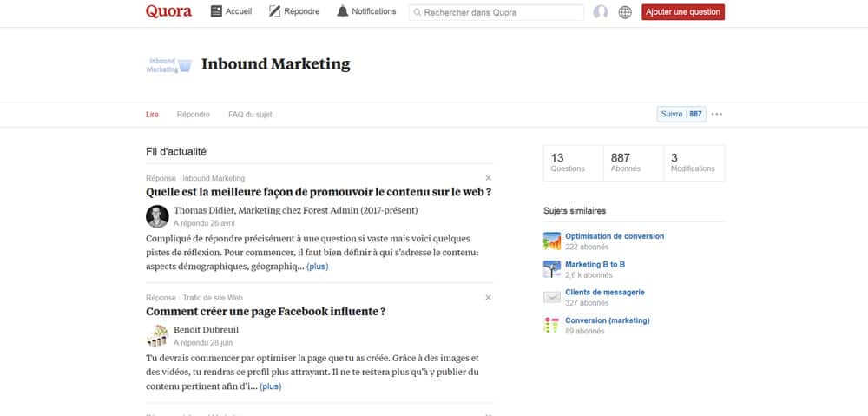868x416 pixels.
Task: Select the Lire tab
Action: (x=152, y=114)
